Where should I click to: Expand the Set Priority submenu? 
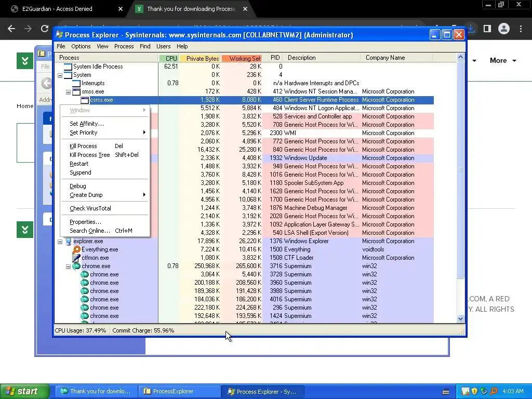(x=105, y=132)
